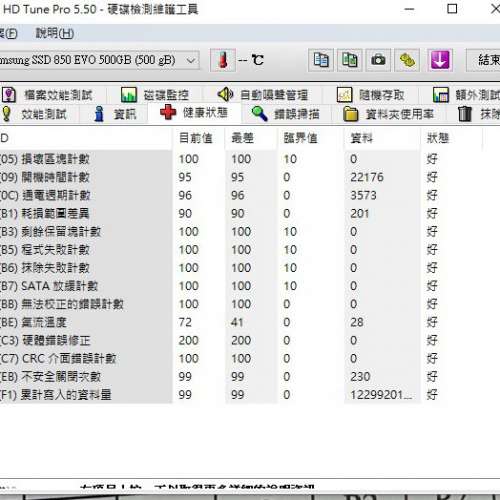The height and width of the screenshot is (500, 500).
Task: Open the 磁碟監控 tab
Action: [155, 95]
